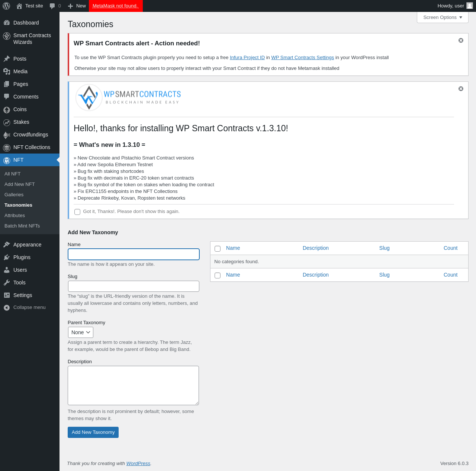Viewport: 476px width, 471px height.
Task: Focus the Description textarea
Action: pyautogui.click(x=133, y=385)
